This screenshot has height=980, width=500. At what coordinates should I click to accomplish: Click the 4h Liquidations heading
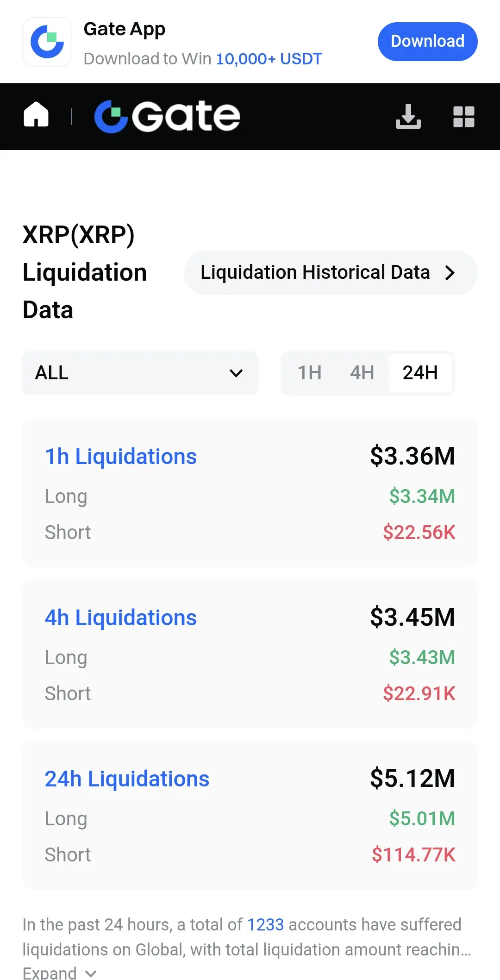point(121,618)
